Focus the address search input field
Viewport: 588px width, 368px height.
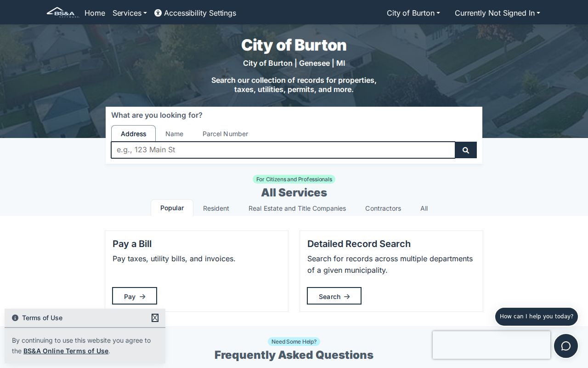click(x=283, y=150)
